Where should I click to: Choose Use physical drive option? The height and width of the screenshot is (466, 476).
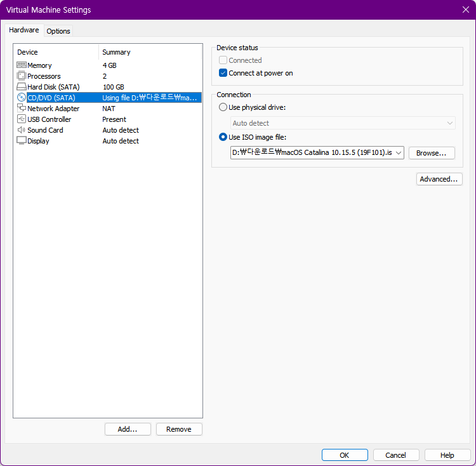(223, 107)
